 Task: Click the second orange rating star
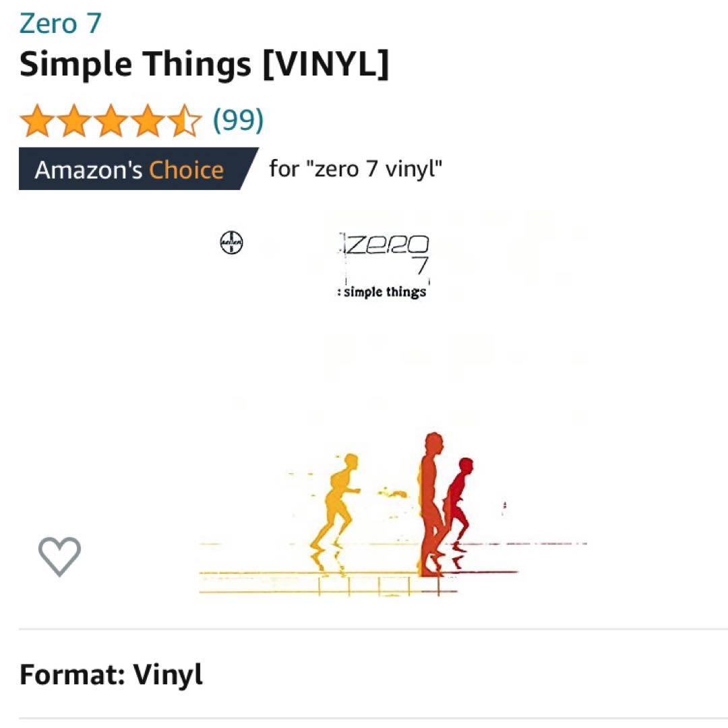pyautogui.click(x=74, y=121)
